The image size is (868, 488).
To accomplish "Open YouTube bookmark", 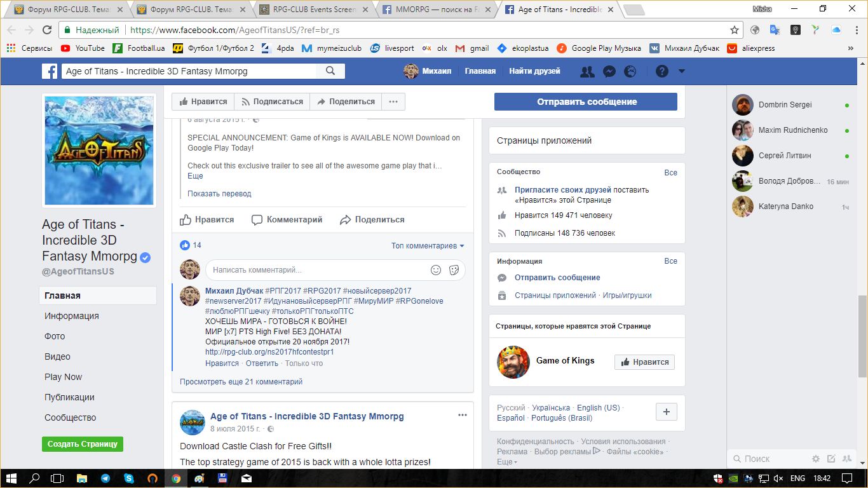I will (83, 48).
